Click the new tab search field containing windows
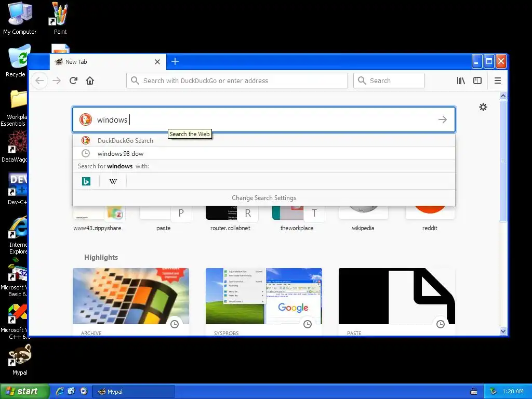The height and width of the screenshot is (399, 532). click(263, 119)
